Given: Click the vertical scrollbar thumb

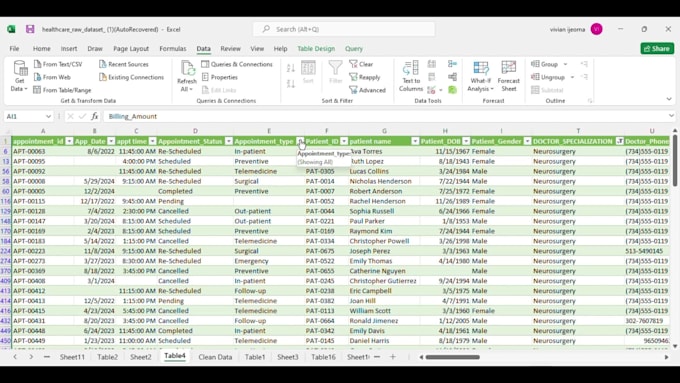Looking at the screenshot, I should coord(675,161).
